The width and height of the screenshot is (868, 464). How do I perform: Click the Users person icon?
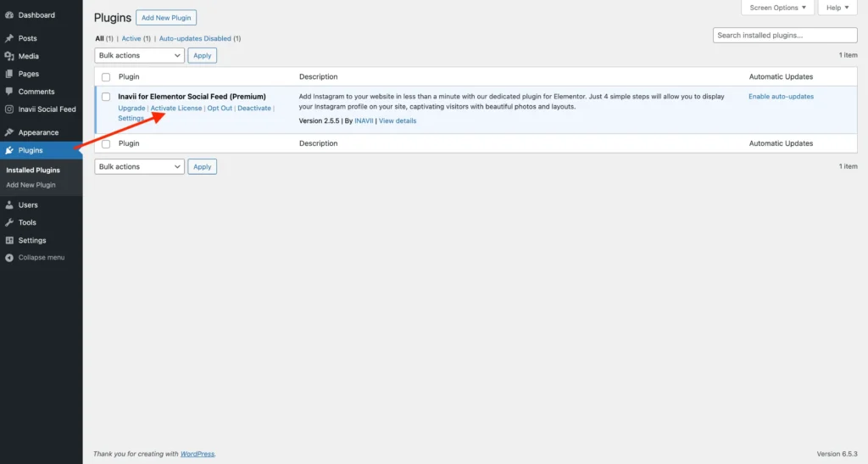coord(9,205)
